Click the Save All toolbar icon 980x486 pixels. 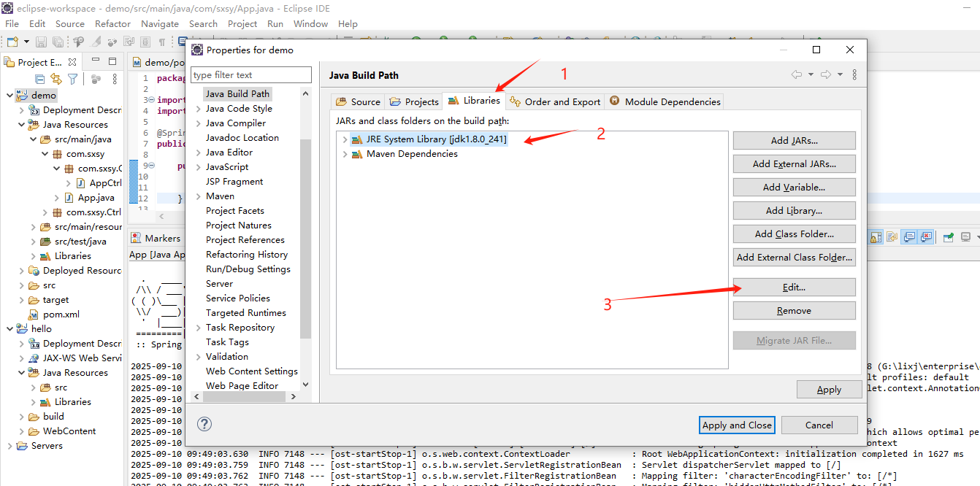click(58, 42)
